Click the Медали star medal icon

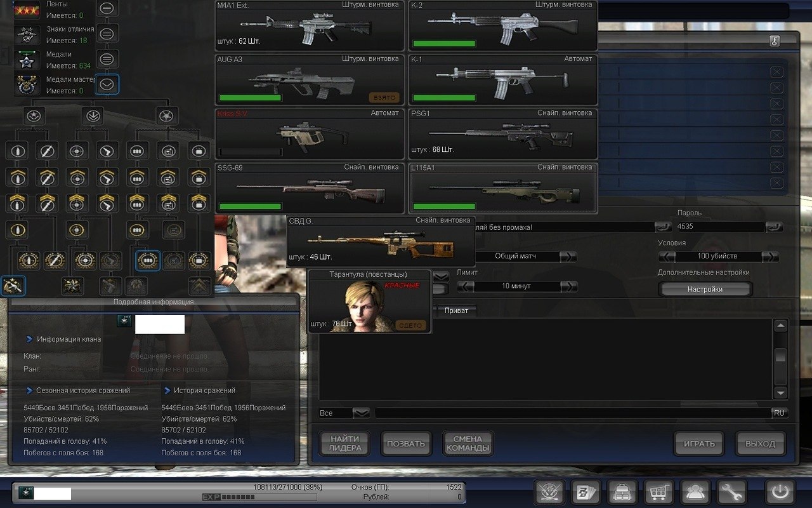click(x=27, y=60)
